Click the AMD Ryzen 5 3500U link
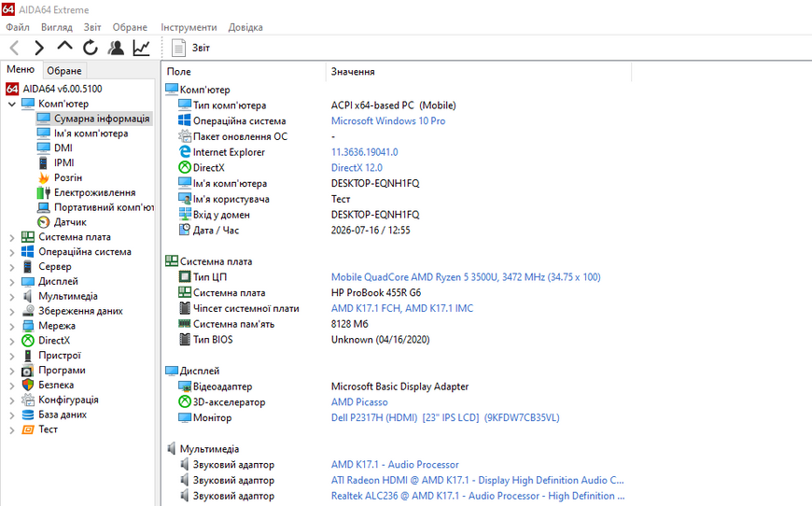The height and width of the screenshot is (506, 812). pos(466,277)
